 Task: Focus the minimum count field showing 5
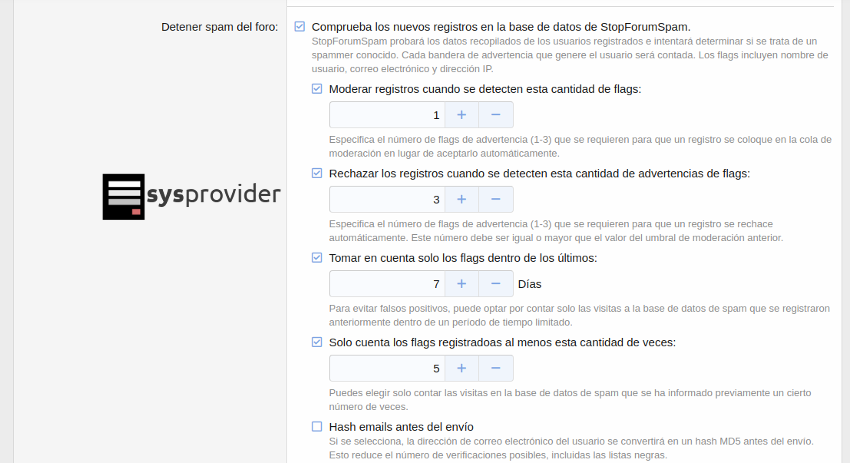pyautogui.click(x=386, y=368)
